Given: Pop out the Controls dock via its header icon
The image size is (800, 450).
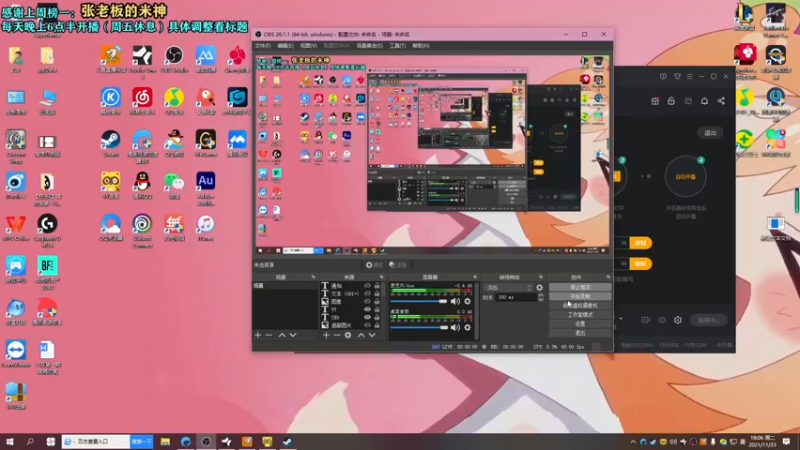Looking at the screenshot, I should click(608, 277).
